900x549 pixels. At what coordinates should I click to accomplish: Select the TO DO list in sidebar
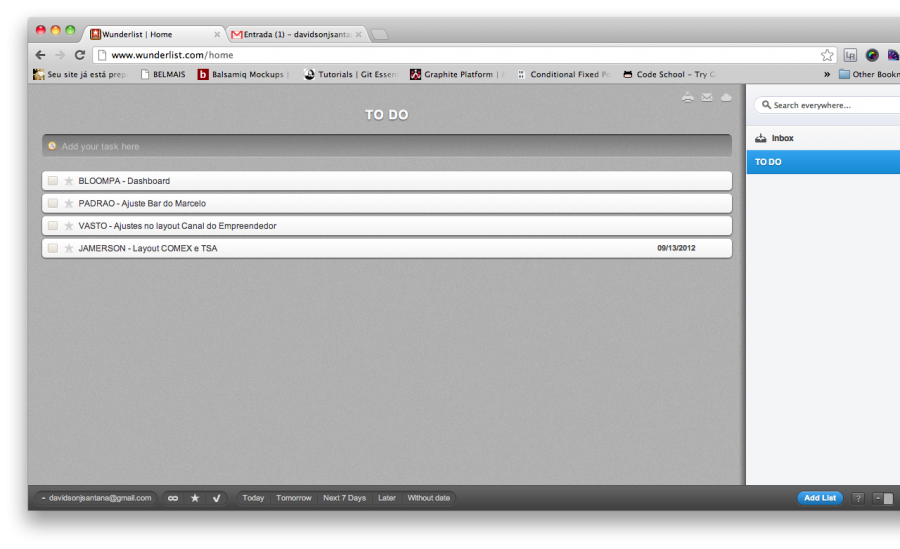click(823, 162)
